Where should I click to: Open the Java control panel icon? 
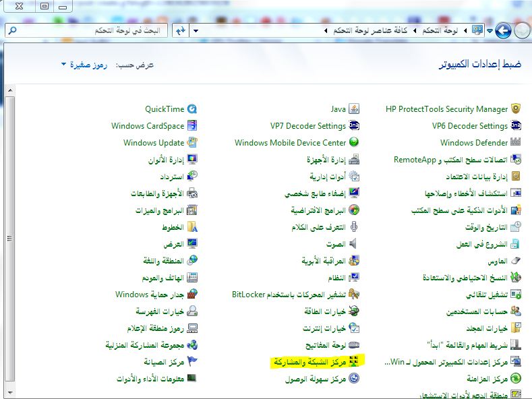tap(354, 109)
